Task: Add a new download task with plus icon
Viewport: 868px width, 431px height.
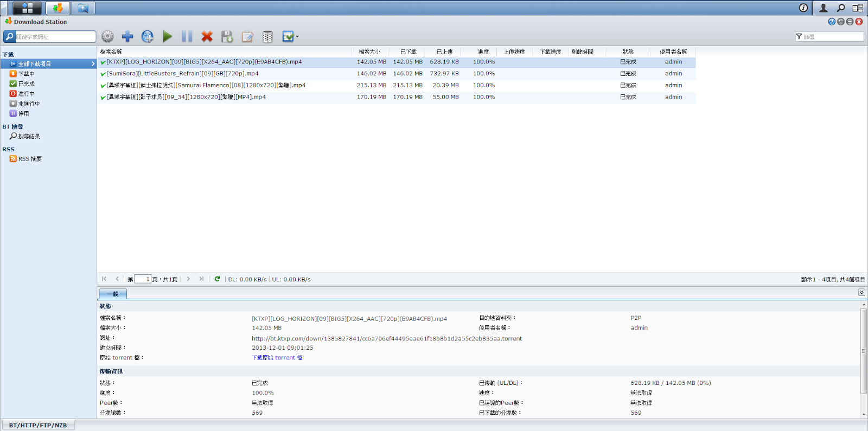Action: pos(127,36)
